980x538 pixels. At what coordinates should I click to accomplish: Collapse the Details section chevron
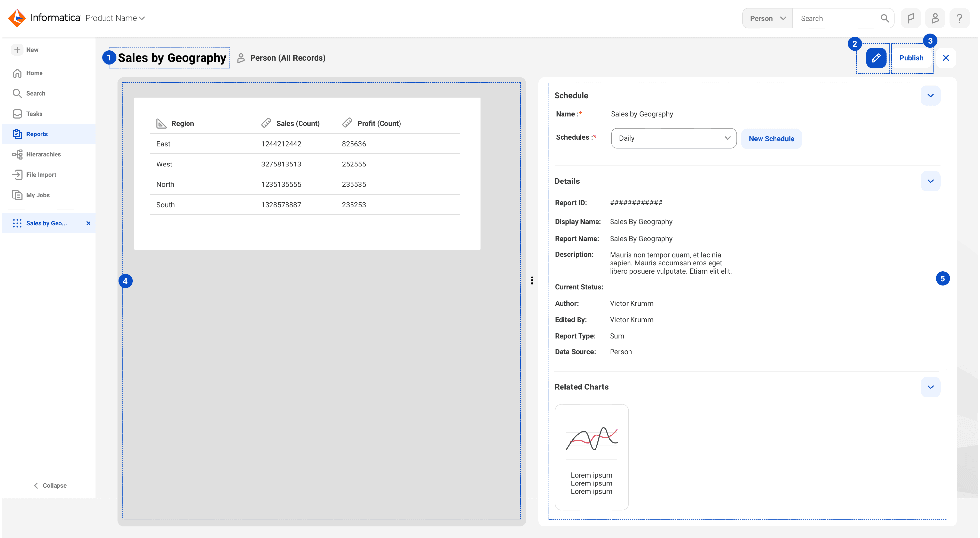(930, 181)
